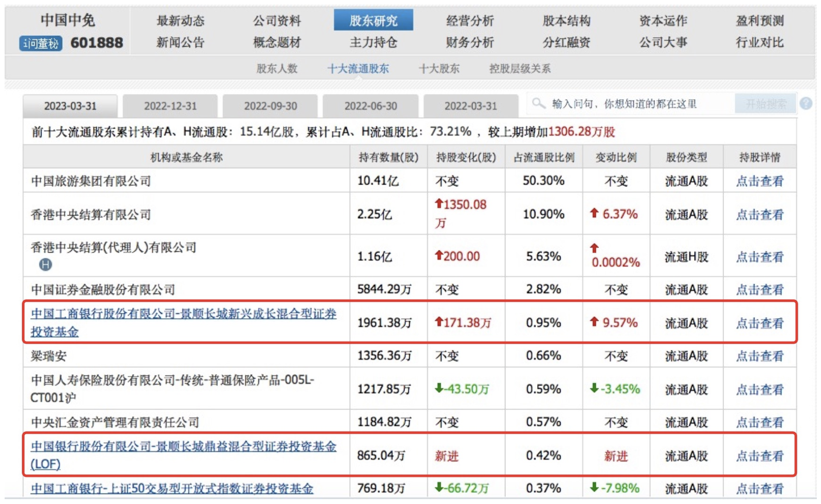Screen dimensions: 821x504
Task: Select the 股东研究 menu item
Action: click(x=373, y=20)
